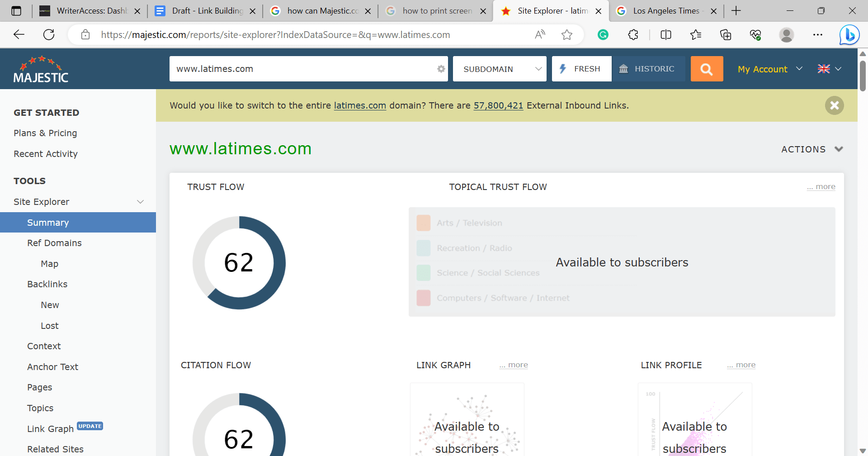868x456 pixels.
Task: Toggle read aloud in the address bar
Action: click(540, 34)
